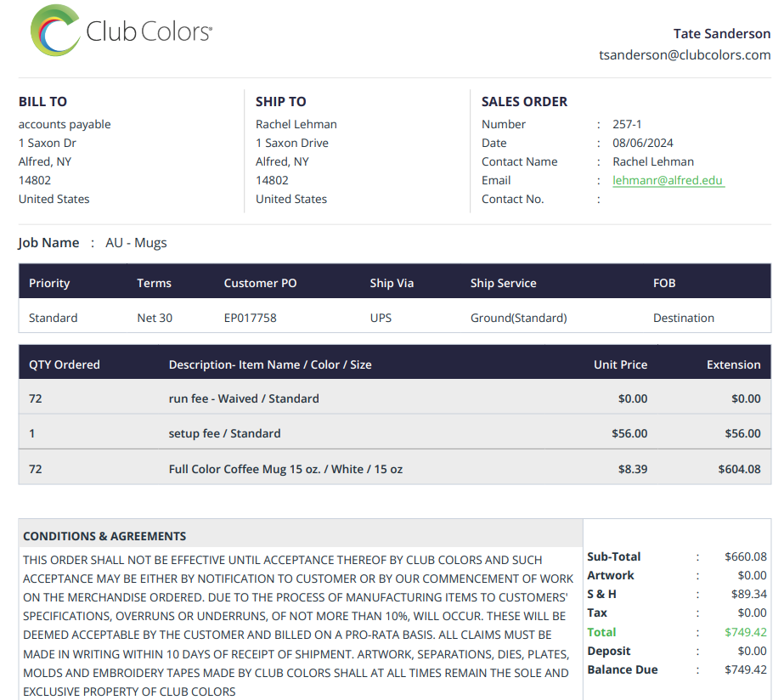
Task: Click Rachel Lehman contact name value
Action: 653,161
